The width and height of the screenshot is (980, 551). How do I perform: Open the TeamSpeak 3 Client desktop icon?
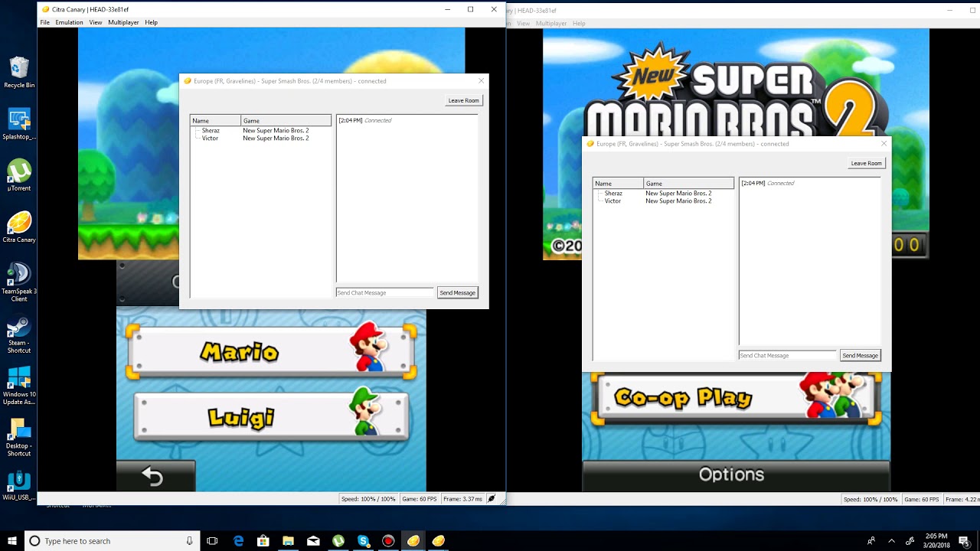coord(19,282)
